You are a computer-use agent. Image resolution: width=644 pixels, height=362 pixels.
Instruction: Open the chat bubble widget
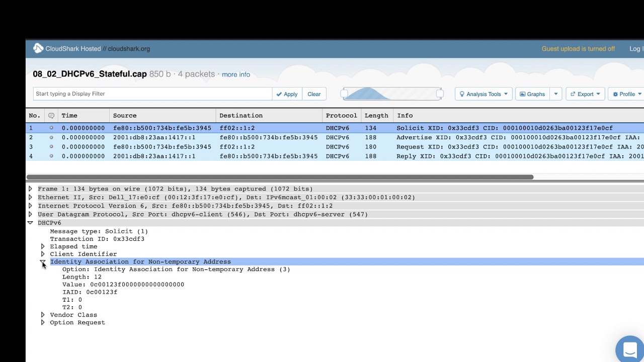(630, 349)
